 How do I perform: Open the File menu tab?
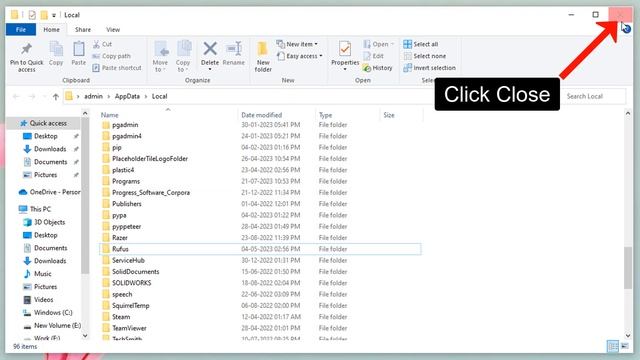21,29
